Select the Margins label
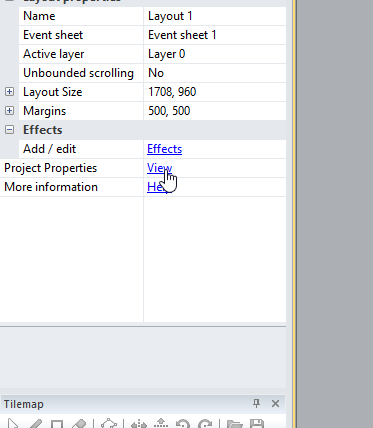The width and height of the screenshot is (373, 428). pos(44,111)
